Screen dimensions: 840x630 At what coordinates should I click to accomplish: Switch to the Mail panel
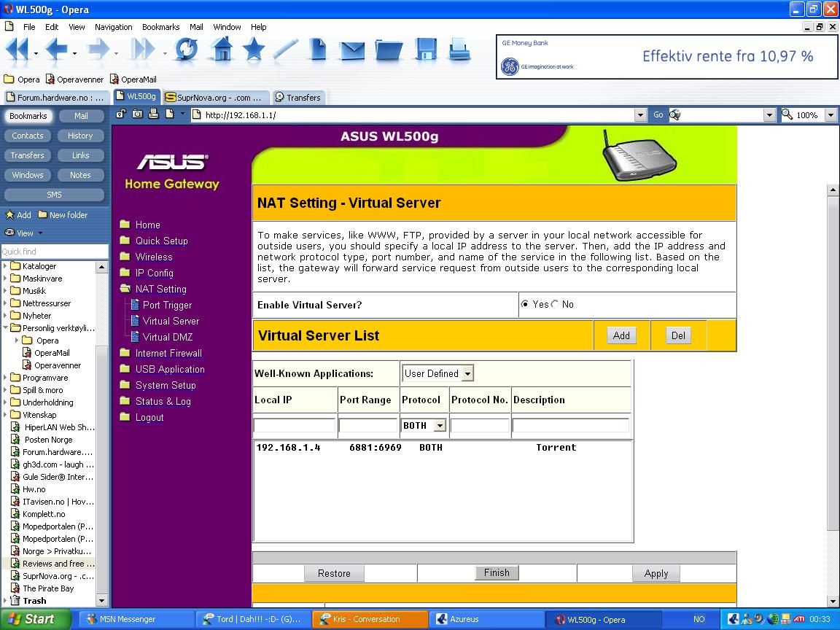tap(81, 116)
